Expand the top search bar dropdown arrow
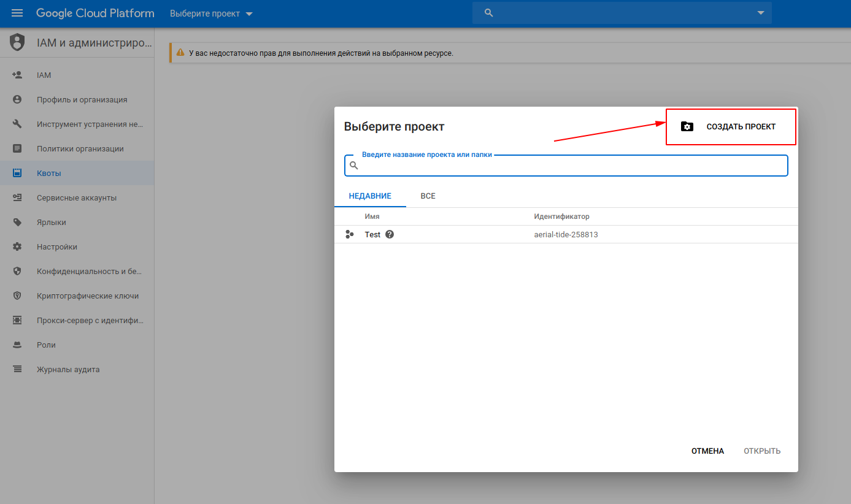 (x=761, y=13)
